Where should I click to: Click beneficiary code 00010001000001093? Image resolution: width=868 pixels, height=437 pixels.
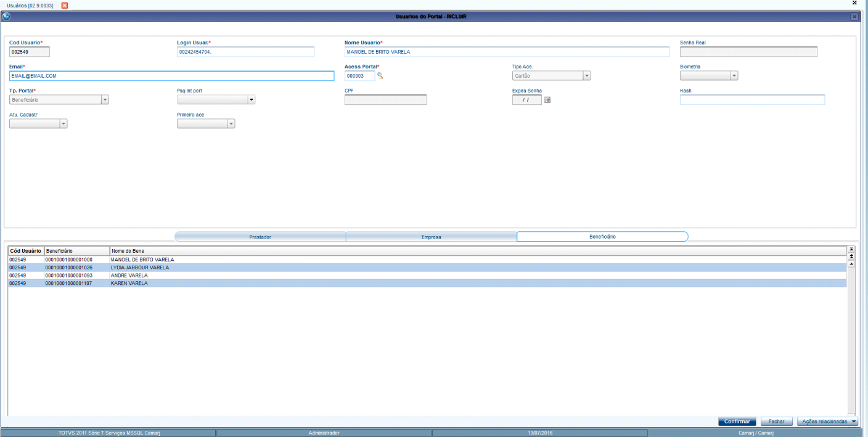(69, 276)
